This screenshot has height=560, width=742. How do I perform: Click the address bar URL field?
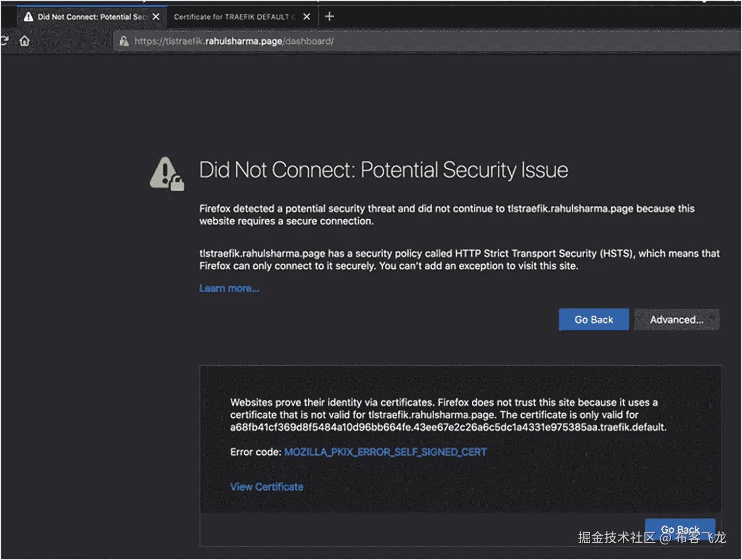coord(417,41)
